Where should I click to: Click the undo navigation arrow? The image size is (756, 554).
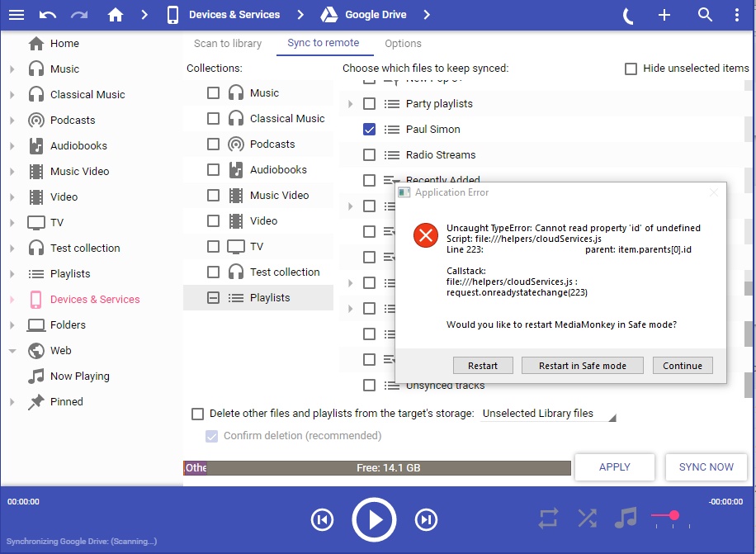[x=48, y=15]
